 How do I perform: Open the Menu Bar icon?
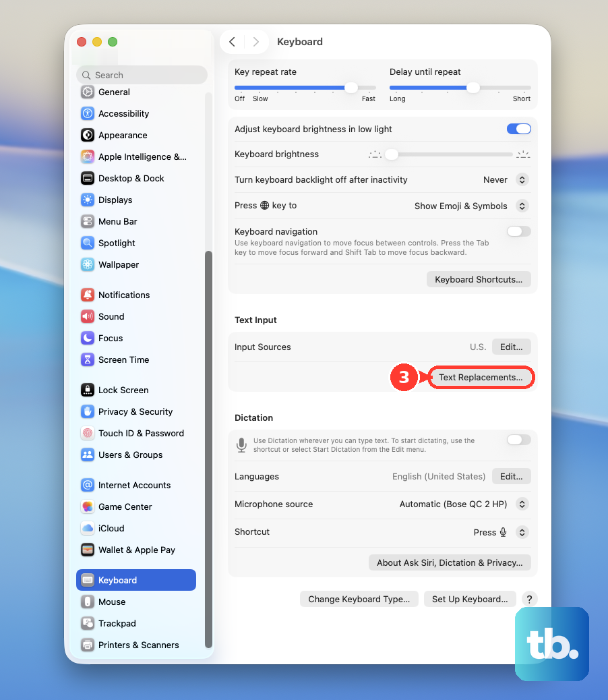point(88,221)
